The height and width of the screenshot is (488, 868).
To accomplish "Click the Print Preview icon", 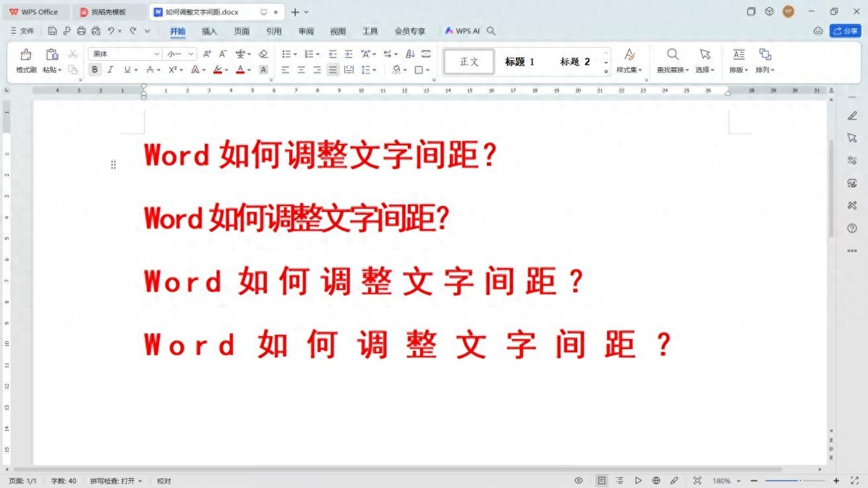I will tap(95, 31).
